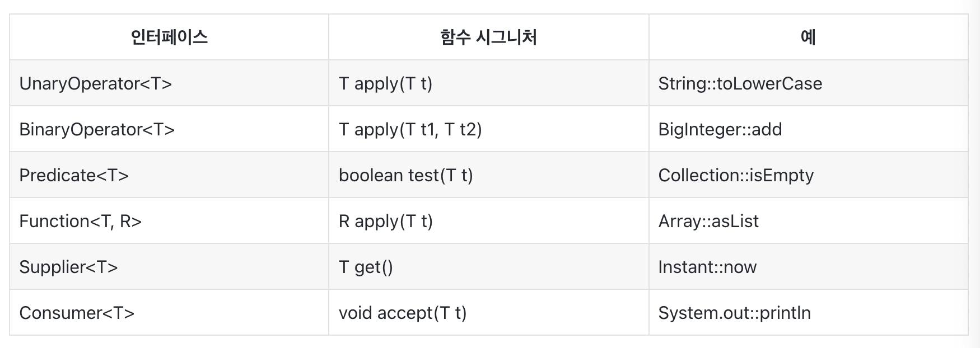The image size is (980, 348).
Task: Click the 함수 시그니처 column header
Action: pyautogui.click(x=488, y=37)
